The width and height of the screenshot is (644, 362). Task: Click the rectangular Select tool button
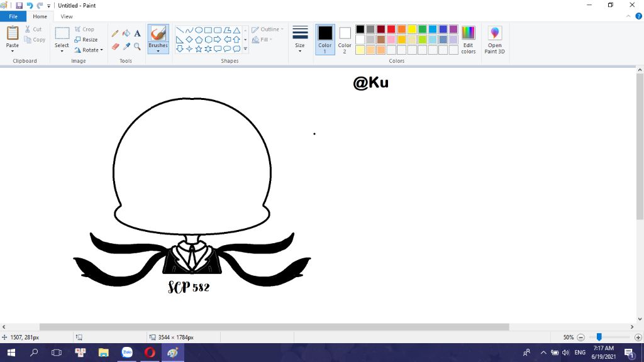pyautogui.click(x=62, y=33)
